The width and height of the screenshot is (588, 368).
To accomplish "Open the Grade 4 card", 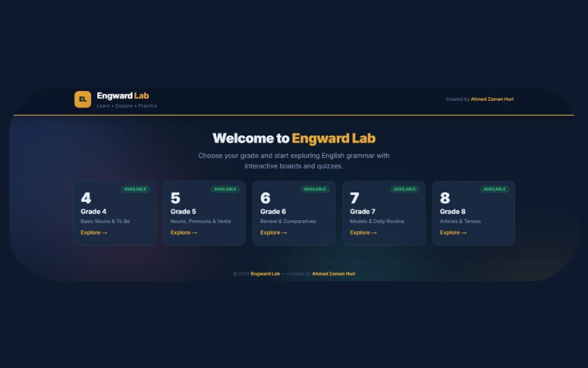I will (115, 213).
